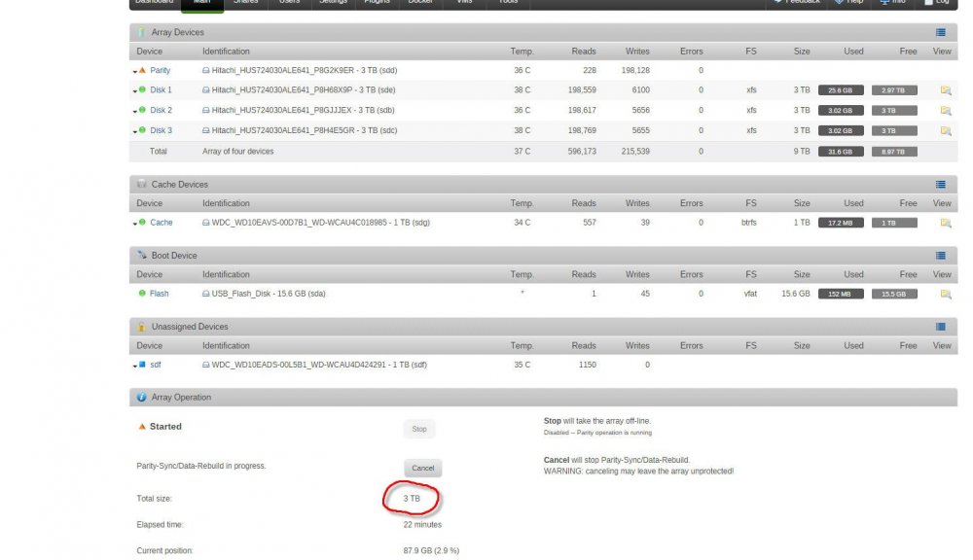Screen dimensions: 973x560
Task: Toggle display view icon in Cache Devices header
Action: pos(941,184)
